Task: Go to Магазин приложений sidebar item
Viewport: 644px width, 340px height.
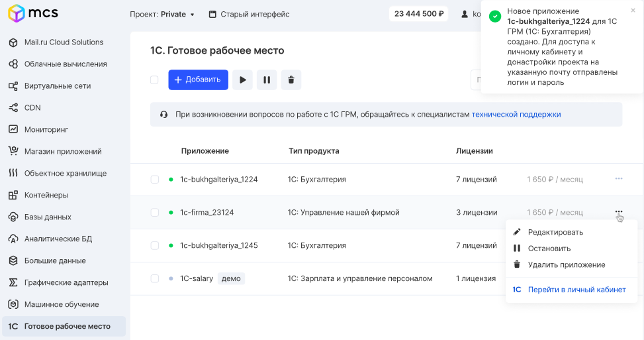Action: coord(64,151)
